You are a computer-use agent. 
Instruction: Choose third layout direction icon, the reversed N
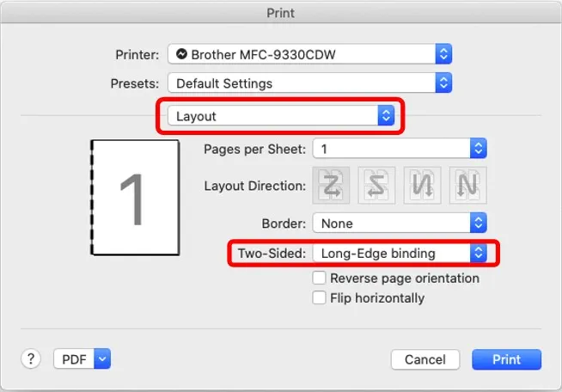(x=422, y=185)
